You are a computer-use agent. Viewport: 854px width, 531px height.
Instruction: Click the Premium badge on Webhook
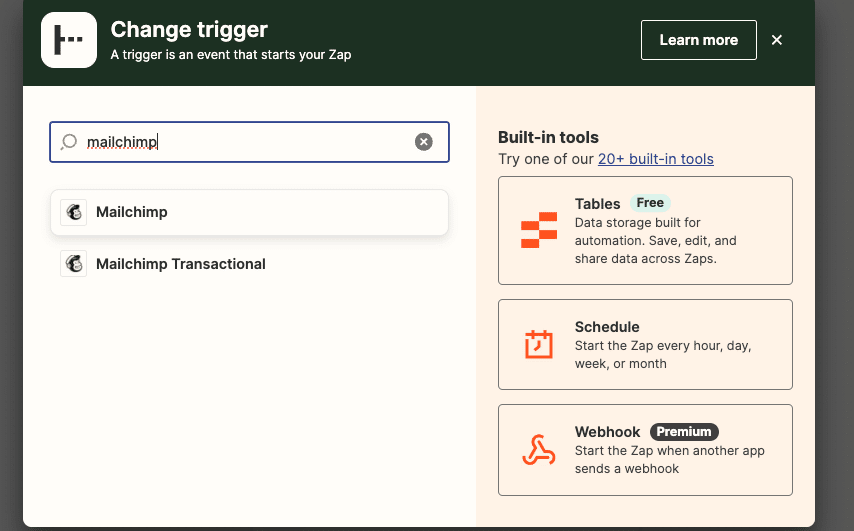tap(684, 432)
